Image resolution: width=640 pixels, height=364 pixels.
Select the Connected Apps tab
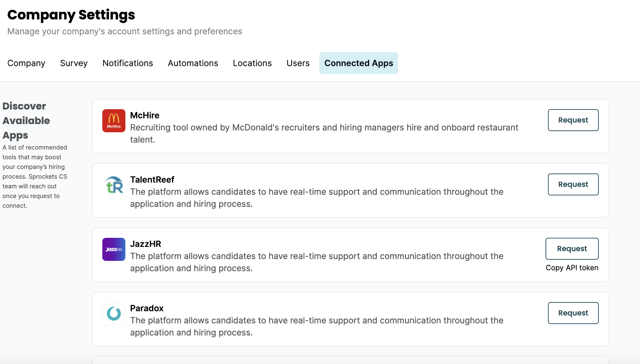(358, 63)
